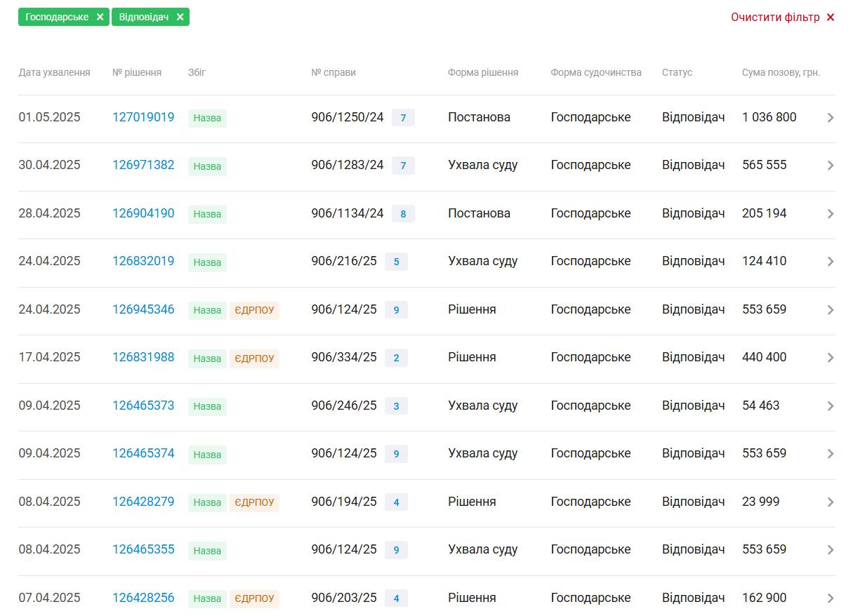Click count badge 2 beside case 906/334/25

[x=396, y=358]
